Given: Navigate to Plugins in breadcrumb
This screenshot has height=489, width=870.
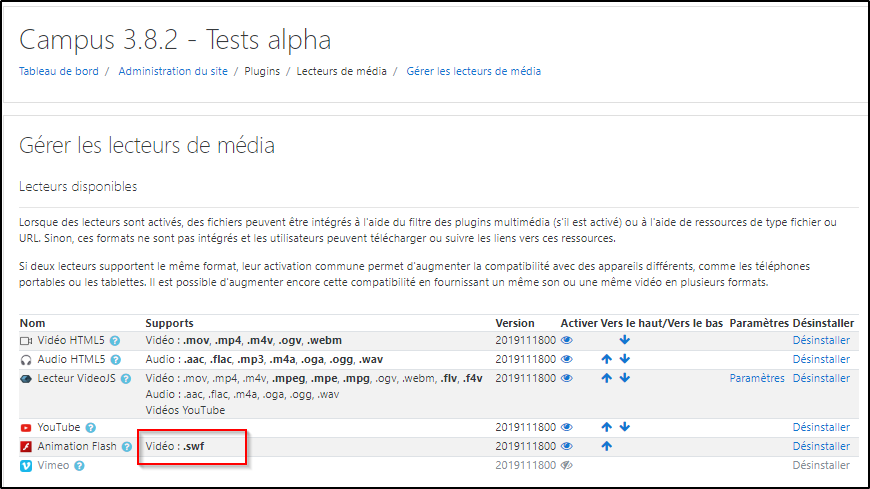Looking at the screenshot, I should 262,71.
